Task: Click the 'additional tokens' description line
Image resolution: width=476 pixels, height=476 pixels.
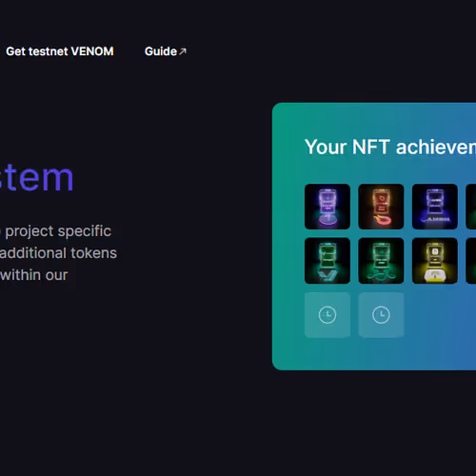Action: click(58, 253)
